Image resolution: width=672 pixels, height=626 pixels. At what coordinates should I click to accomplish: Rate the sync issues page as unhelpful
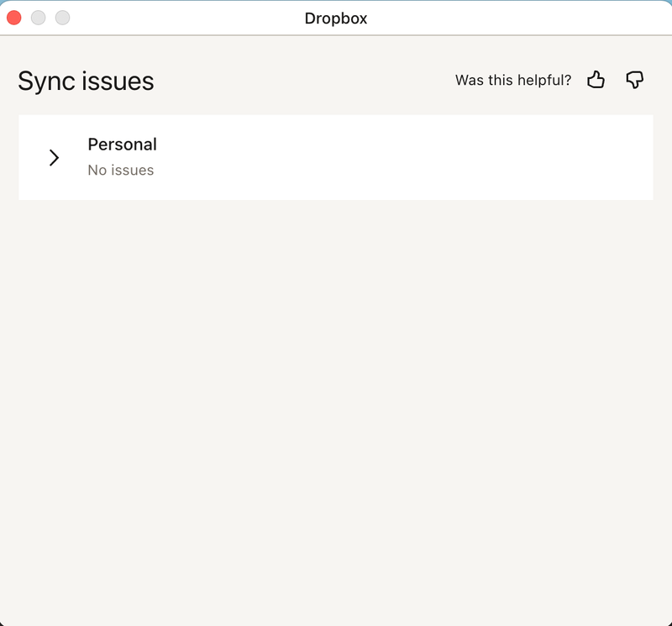point(634,80)
